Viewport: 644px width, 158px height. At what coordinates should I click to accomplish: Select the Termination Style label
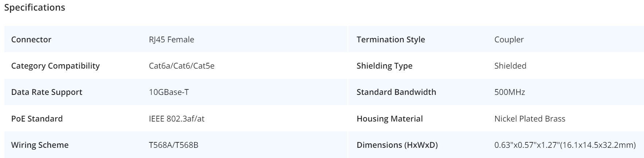391,39
